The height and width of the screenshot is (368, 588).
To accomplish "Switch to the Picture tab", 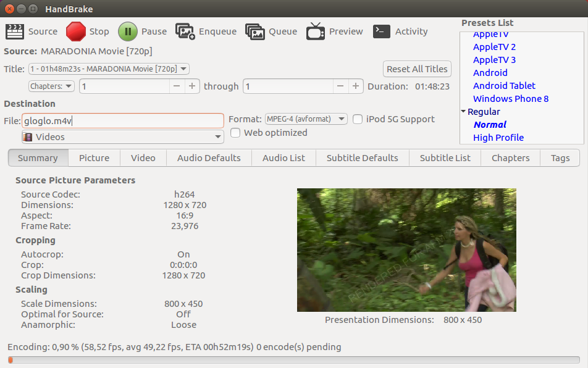I will (94, 158).
